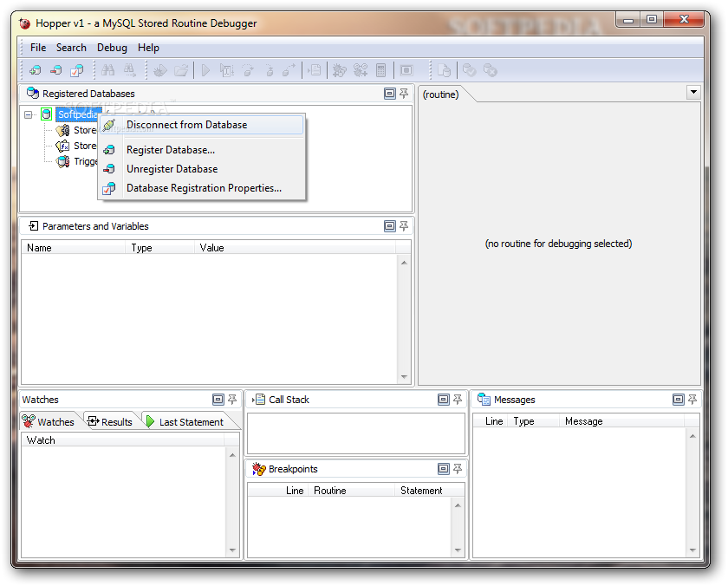The height and width of the screenshot is (586, 728).
Task: Click the Name column header
Action: coord(74,248)
